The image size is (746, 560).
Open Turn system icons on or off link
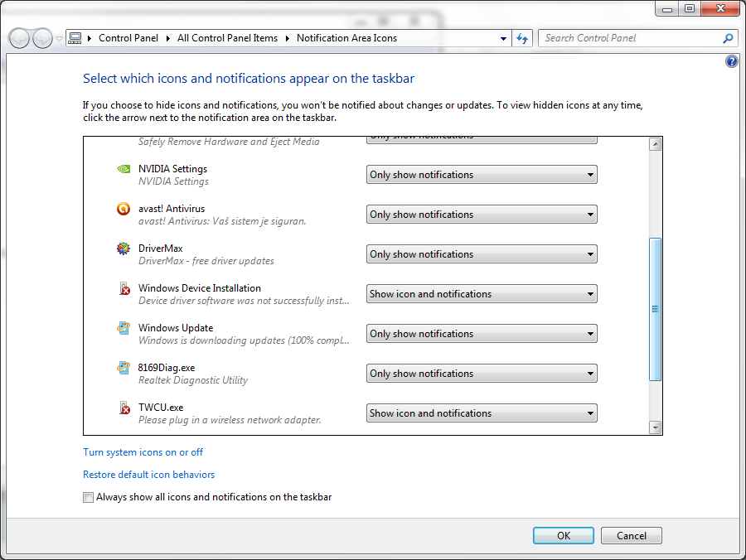click(143, 452)
